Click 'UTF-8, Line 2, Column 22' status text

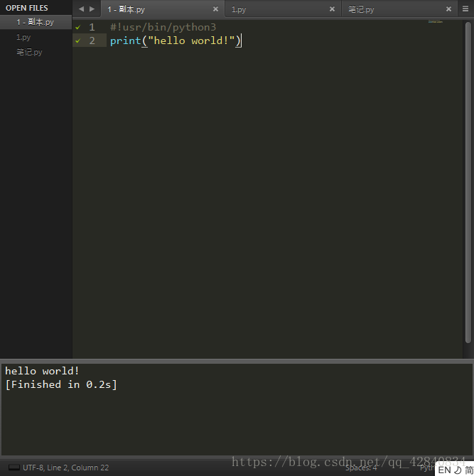(66, 467)
